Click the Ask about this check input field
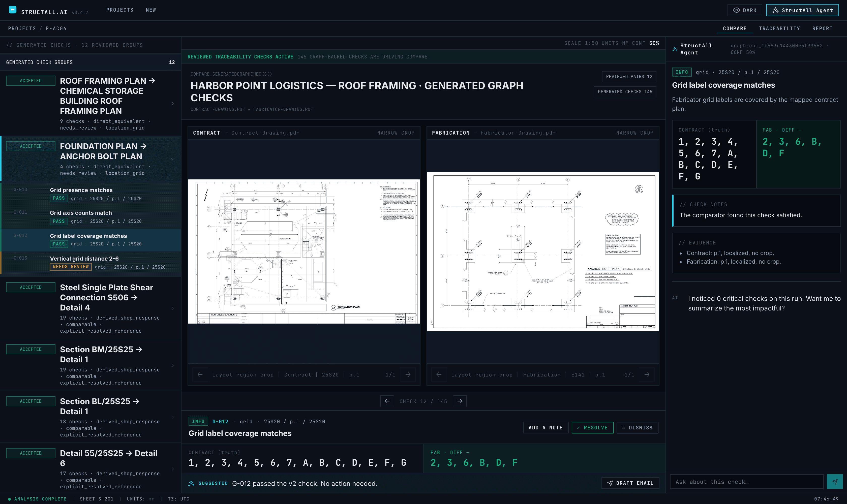847x504 pixels. pos(746,482)
